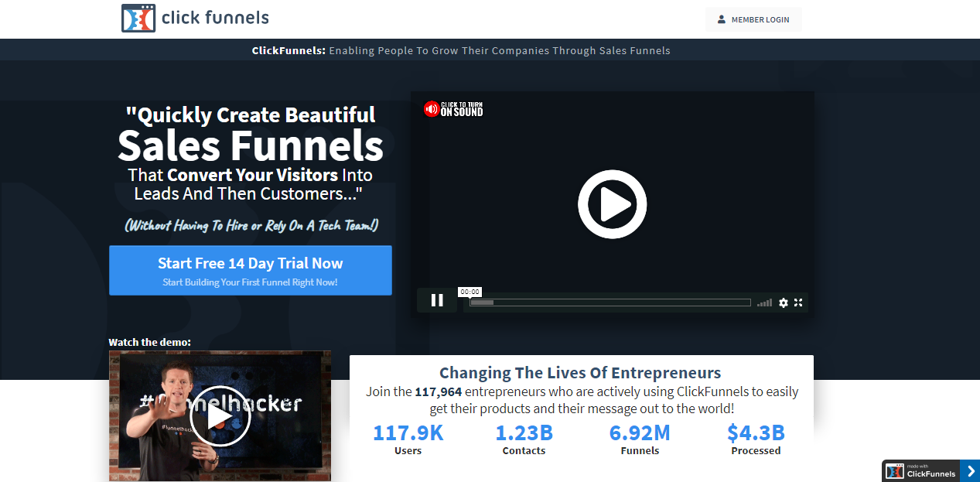The image size is (980, 482).
Task: Play the main video with center play icon
Action: (613, 205)
